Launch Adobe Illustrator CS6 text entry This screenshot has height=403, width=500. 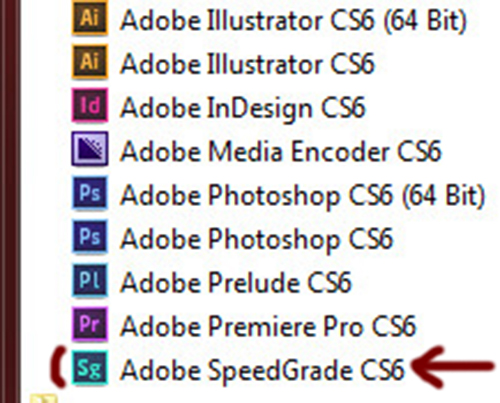coord(247,63)
